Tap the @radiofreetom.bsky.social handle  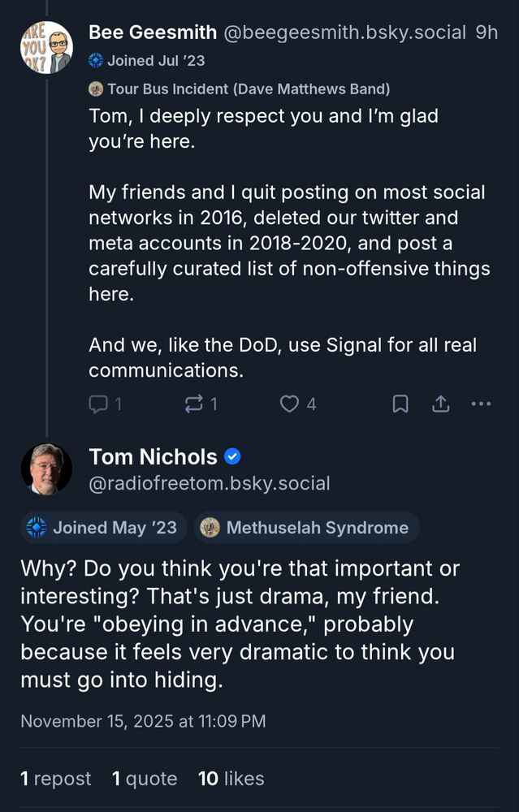click(x=210, y=484)
